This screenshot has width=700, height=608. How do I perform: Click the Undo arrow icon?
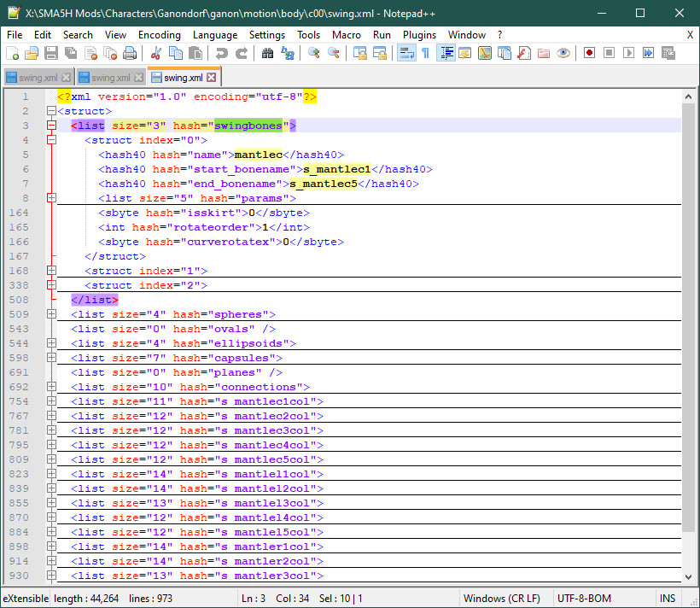(x=222, y=53)
